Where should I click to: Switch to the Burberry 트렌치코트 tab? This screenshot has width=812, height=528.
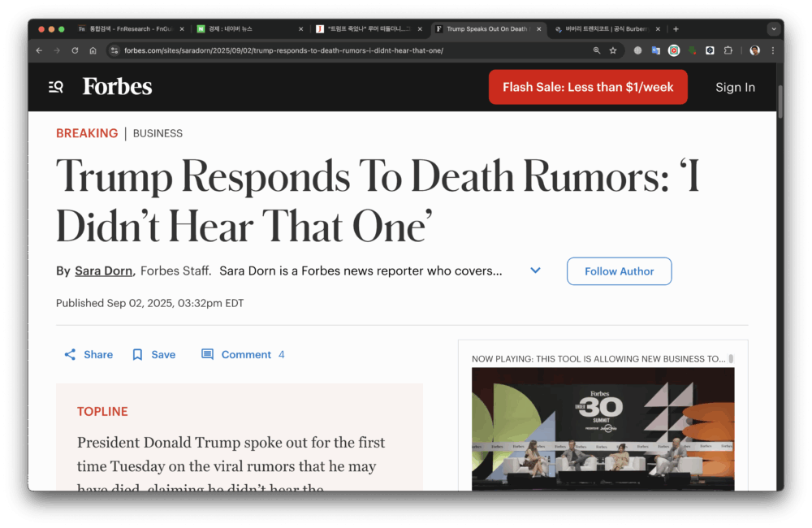tap(601, 29)
